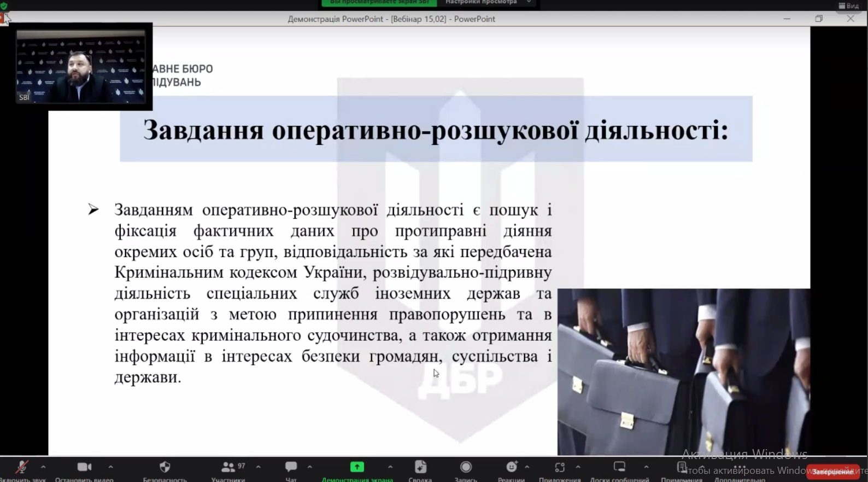Select the speaker's video thumbnail
868x482 pixels.
(x=81, y=66)
